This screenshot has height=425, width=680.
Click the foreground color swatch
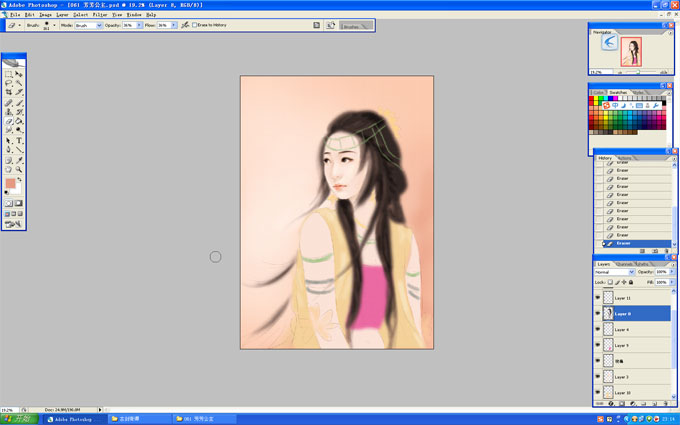pyautogui.click(x=10, y=183)
